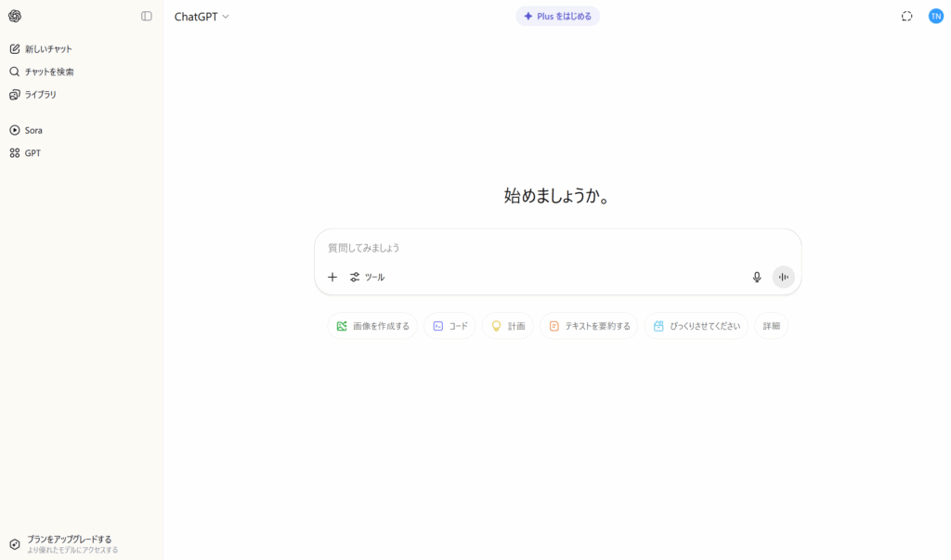
Task: Open ライブラリ in the sidebar
Action: [x=33, y=95]
